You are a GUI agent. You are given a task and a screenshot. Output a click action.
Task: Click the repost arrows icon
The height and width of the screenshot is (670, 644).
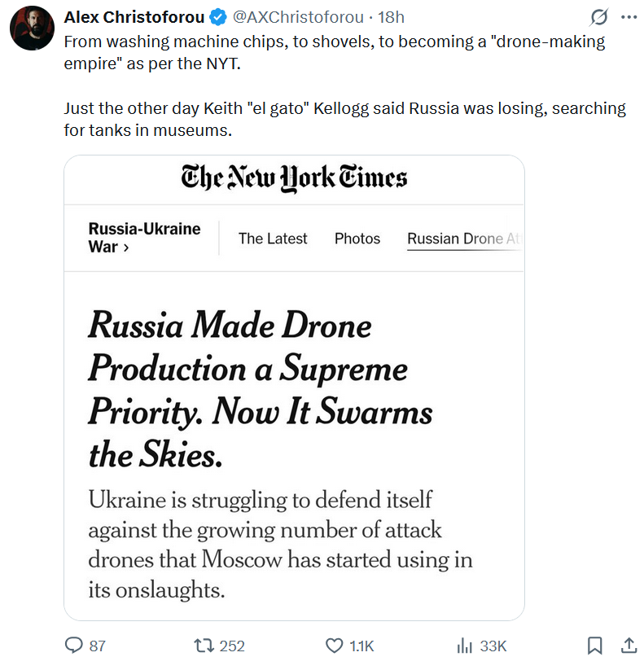tap(204, 646)
